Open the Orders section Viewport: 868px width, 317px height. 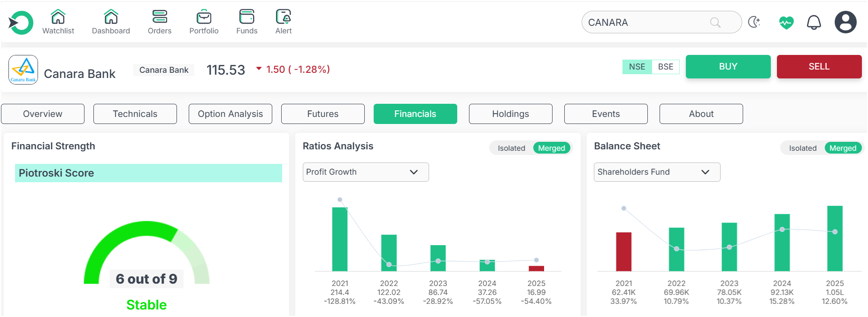coord(160,22)
